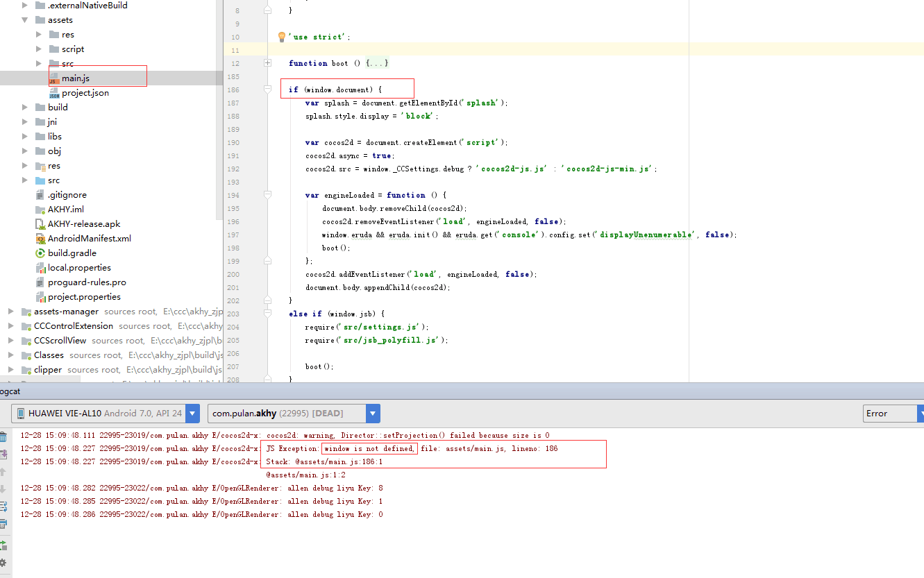Click the build.gradle green icon
Screen dimensions: 924x578
point(40,253)
